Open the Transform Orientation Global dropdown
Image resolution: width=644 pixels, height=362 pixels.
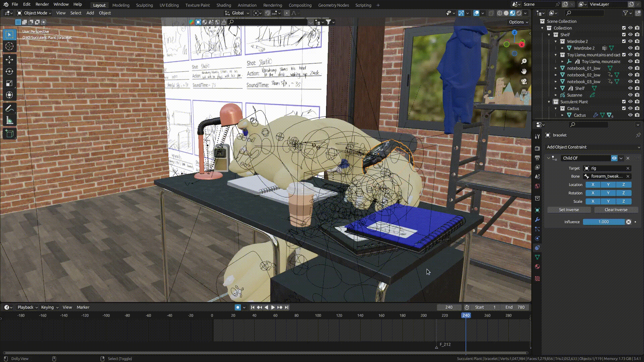(238, 13)
